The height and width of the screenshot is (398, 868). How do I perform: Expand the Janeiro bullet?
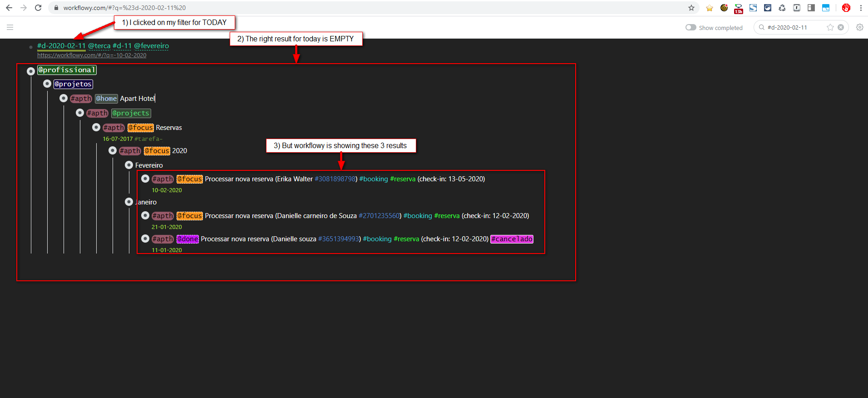tap(129, 202)
